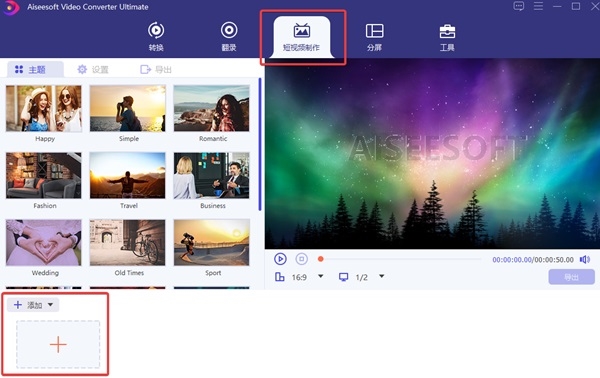Choose the Romantic theme thumbnail
The image size is (600, 378).
pyautogui.click(x=212, y=109)
